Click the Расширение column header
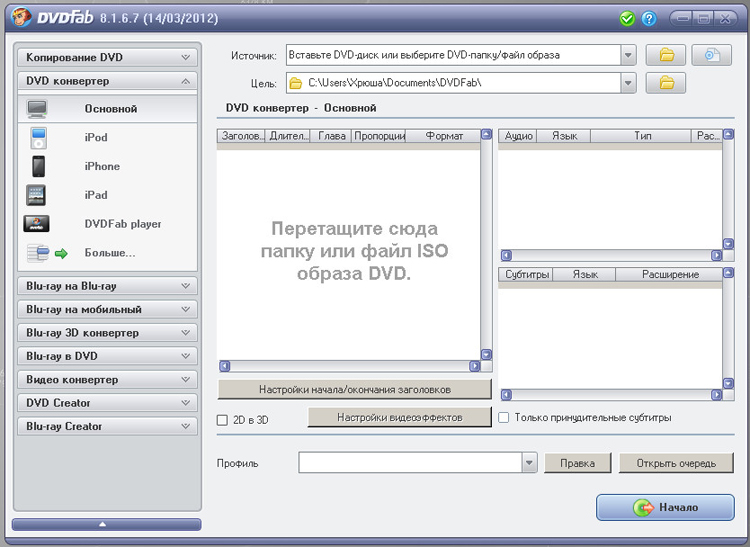 pos(670,274)
